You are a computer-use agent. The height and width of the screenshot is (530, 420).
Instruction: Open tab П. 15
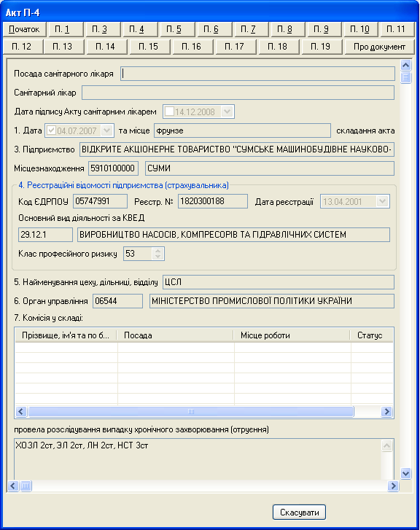point(149,47)
